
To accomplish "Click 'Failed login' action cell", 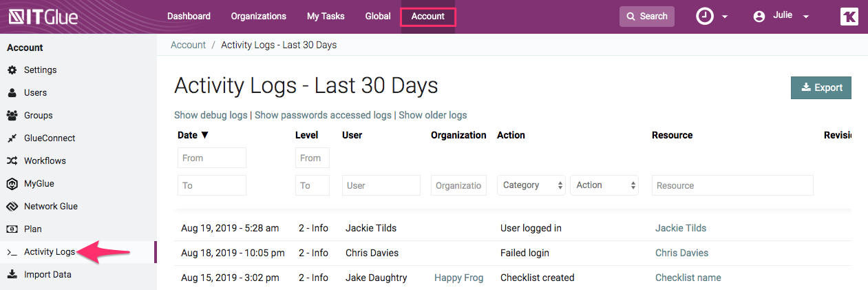I will point(525,253).
